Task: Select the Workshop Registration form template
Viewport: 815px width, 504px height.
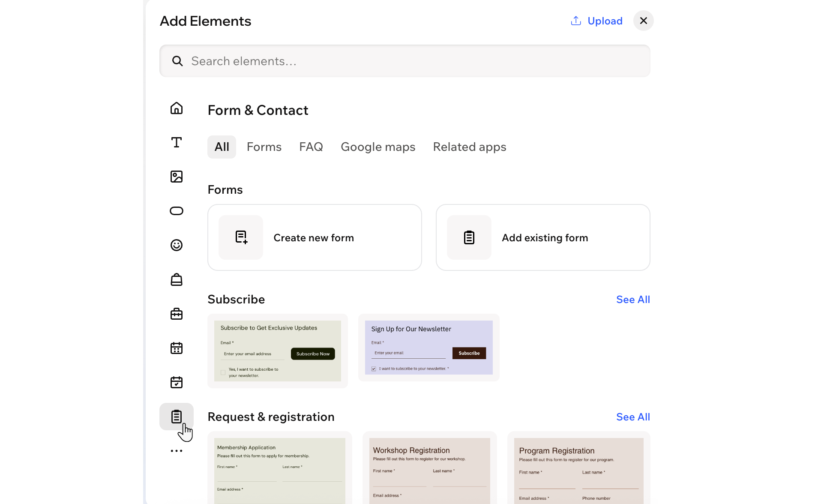Action: point(430,468)
